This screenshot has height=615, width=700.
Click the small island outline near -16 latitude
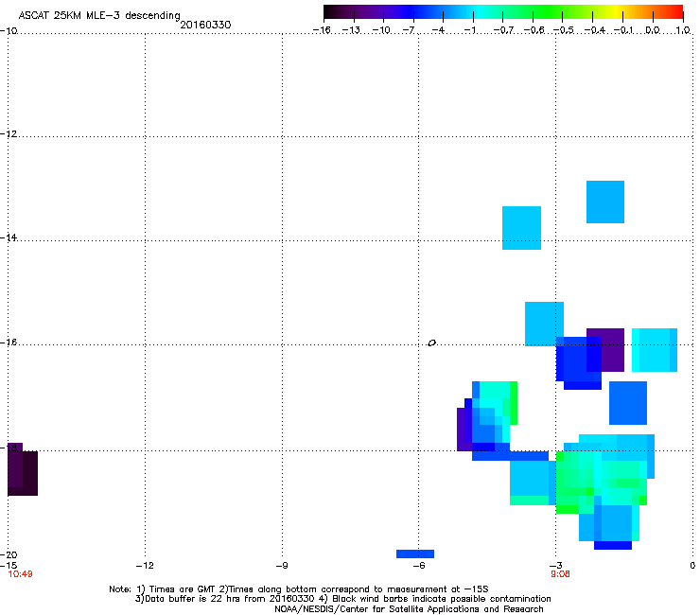[431, 343]
